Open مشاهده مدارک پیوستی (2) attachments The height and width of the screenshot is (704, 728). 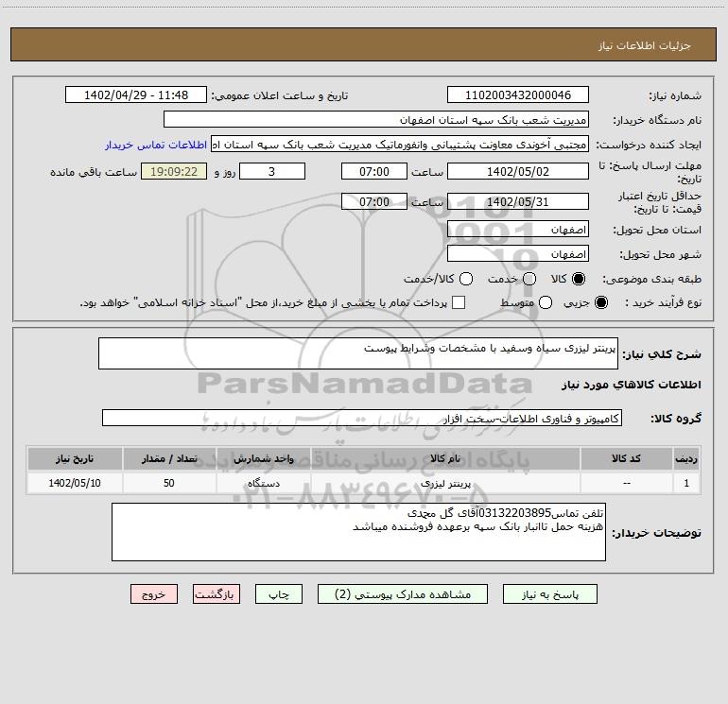point(403,594)
